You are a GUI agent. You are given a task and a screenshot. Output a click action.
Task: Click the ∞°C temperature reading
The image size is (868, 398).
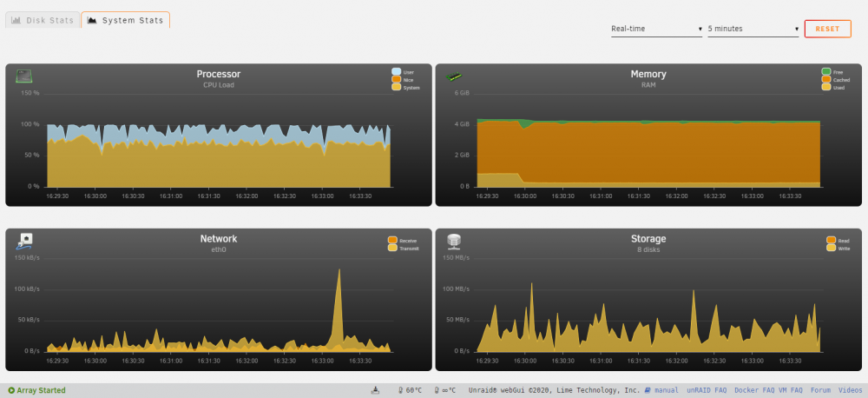click(445, 390)
